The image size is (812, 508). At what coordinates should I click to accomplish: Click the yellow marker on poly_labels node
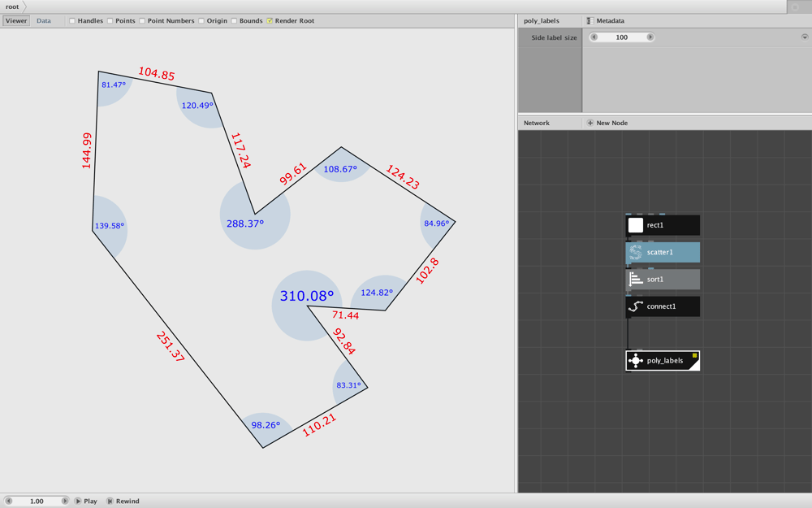point(694,356)
